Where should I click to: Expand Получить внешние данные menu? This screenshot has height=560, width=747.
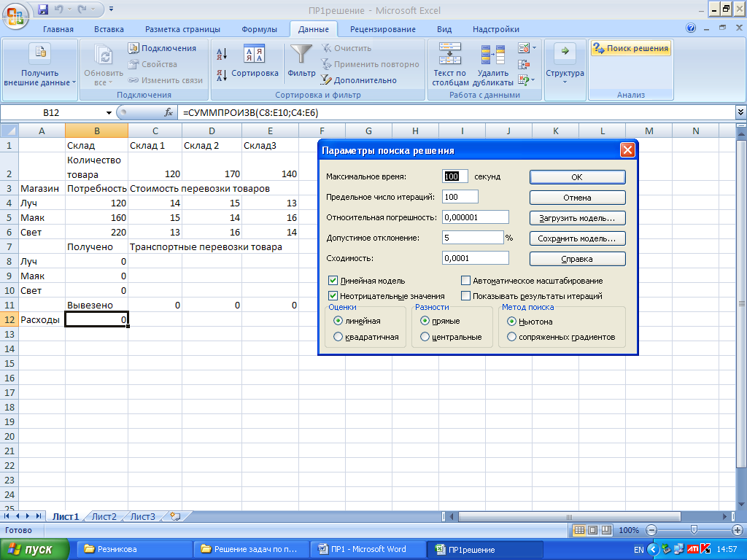coord(39,65)
